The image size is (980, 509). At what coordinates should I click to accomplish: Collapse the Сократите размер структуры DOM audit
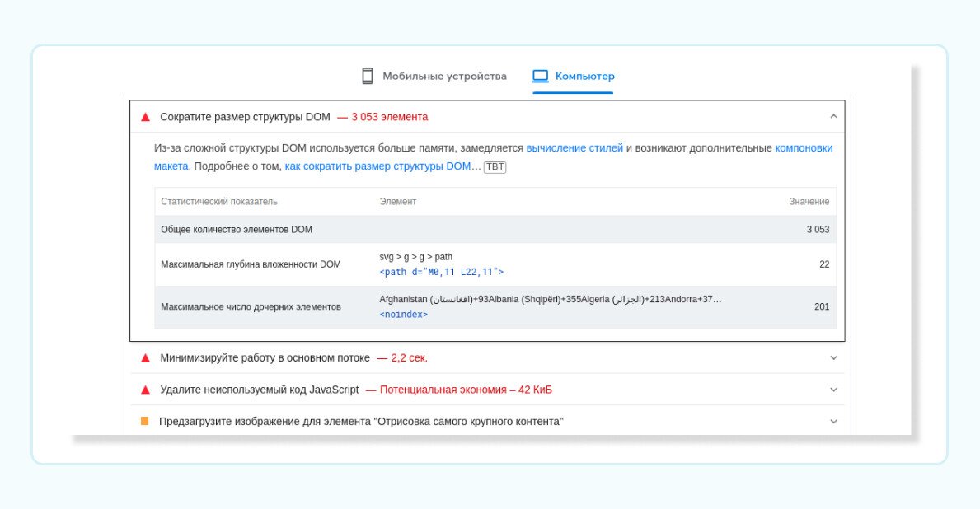point(833,117)
